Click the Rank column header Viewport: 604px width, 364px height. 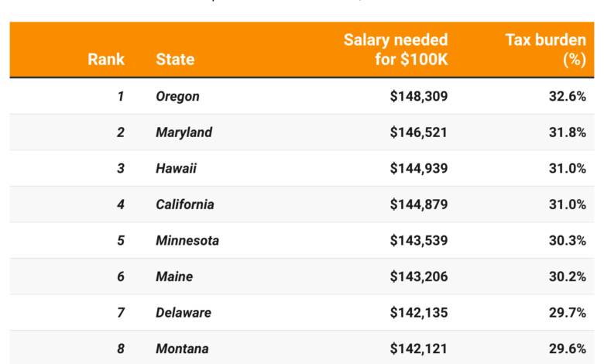point(106,59)
